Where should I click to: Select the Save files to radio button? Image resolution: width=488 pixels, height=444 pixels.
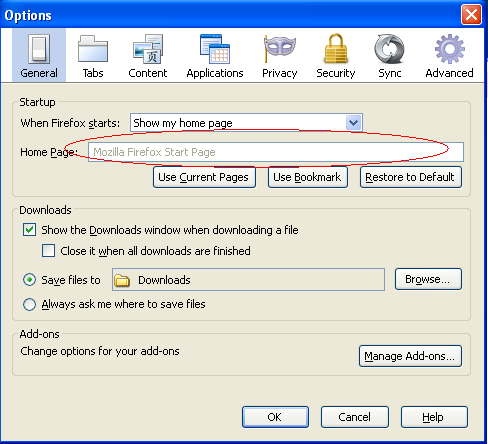point(29,280)
